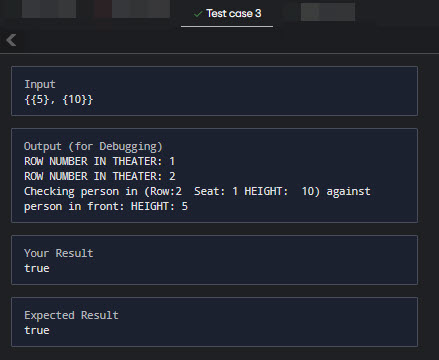Click the Input heading label
The width and height of the screenshot is (439, 360).
40,84
